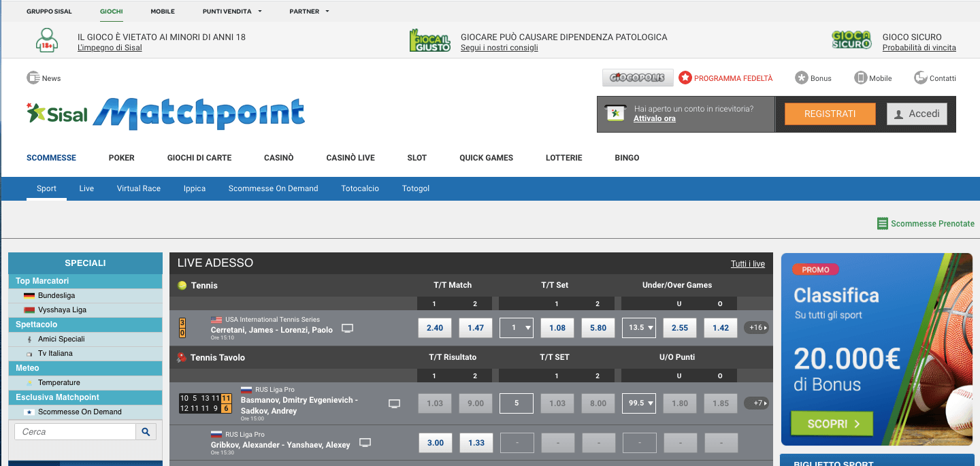Switch to the Virtual Race tab
The height and width of the screenshot is (466, 980).
[139, 188]
